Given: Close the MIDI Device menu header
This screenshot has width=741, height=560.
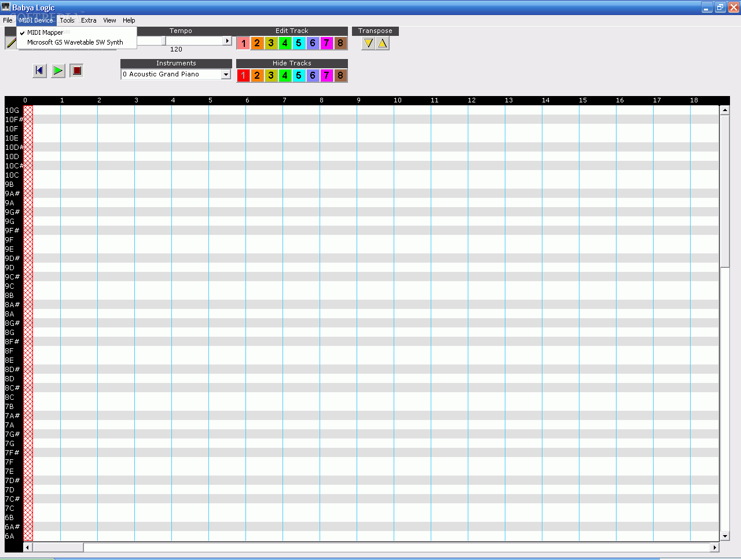Looking at the screenshot, I should 36,20.
